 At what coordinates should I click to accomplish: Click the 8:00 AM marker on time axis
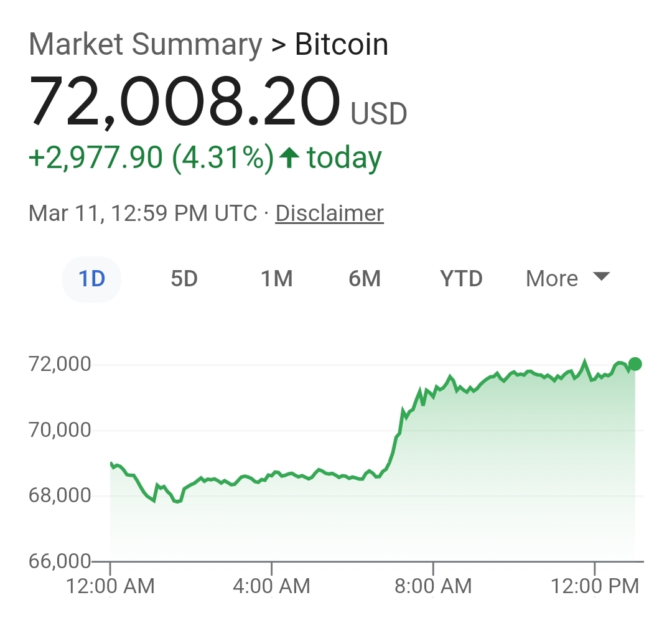(434, 585)
